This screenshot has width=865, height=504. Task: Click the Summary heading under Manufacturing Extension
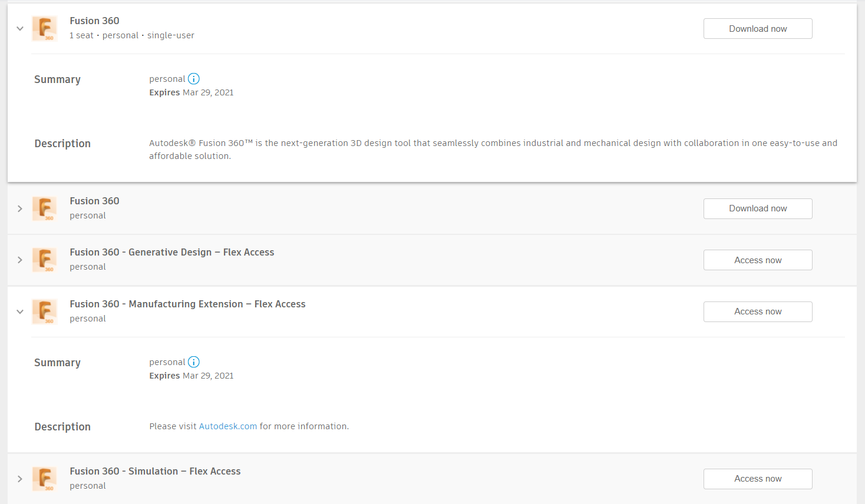click(x=57, y=363)
